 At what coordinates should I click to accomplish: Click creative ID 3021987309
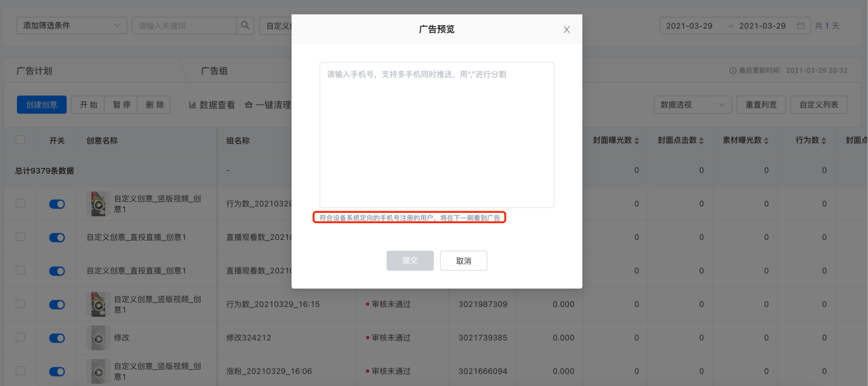pyautogui.click(x=483, y=304)
